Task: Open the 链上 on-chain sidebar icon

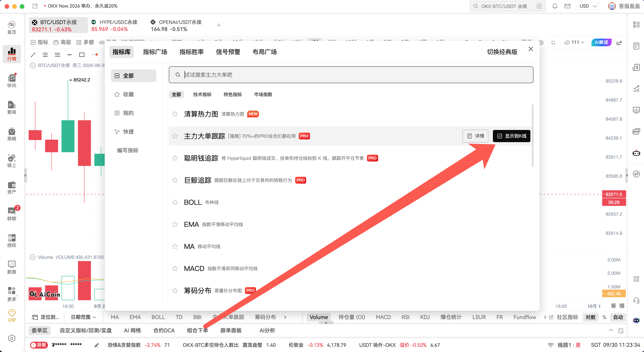Action: (x=12, y=161)
